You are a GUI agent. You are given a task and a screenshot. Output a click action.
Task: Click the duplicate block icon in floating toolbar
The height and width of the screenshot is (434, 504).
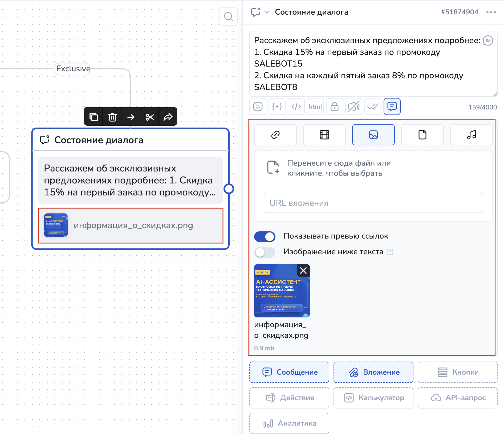click(94, 117)
